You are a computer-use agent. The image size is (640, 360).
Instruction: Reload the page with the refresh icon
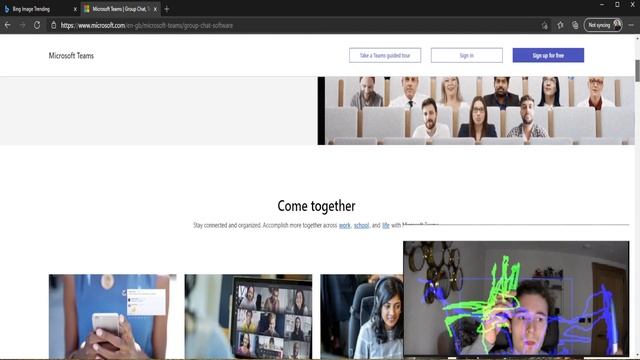(x=37, y=25)
